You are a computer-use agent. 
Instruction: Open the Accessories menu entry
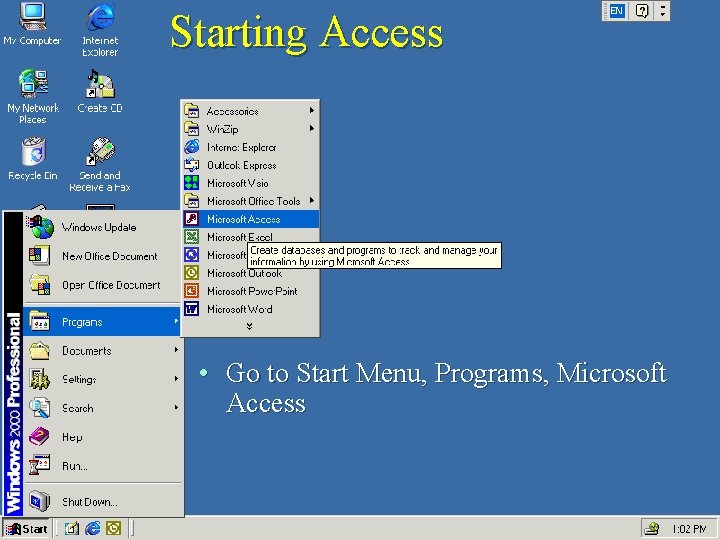click(250, 111)
